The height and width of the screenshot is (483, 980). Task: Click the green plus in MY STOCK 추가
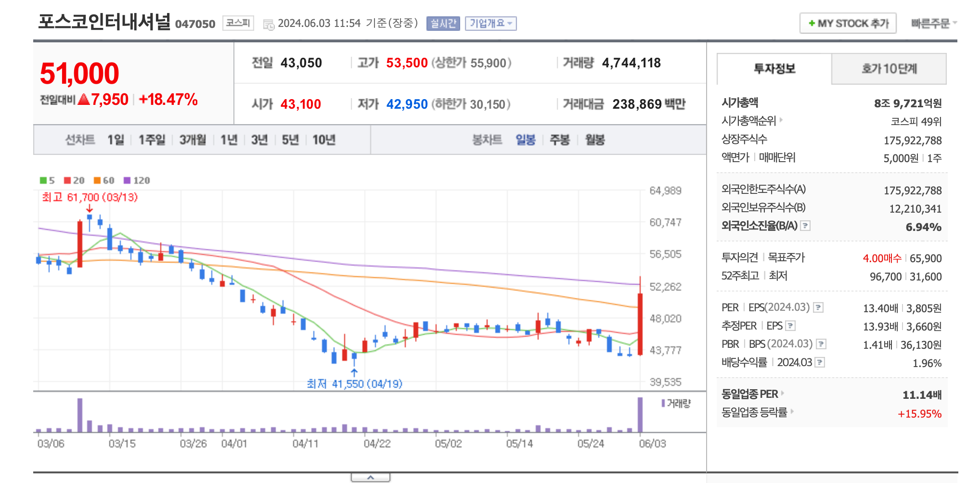812,24
